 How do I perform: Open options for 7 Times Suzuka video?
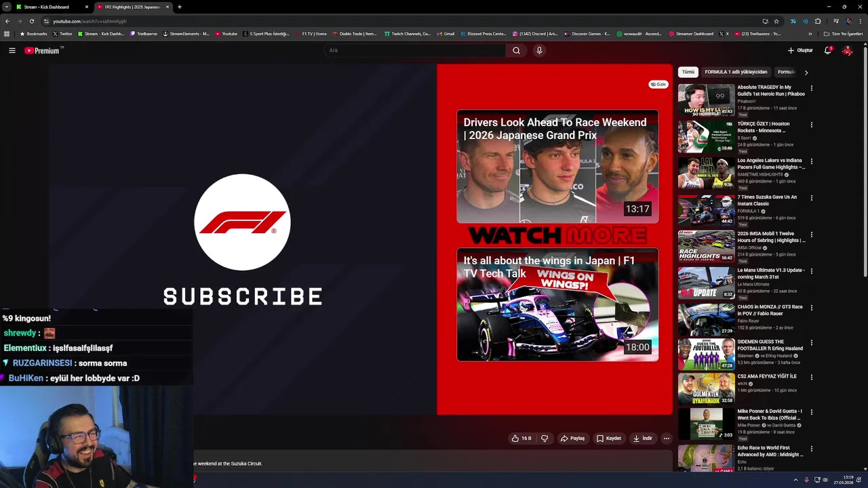click(811, 198)
